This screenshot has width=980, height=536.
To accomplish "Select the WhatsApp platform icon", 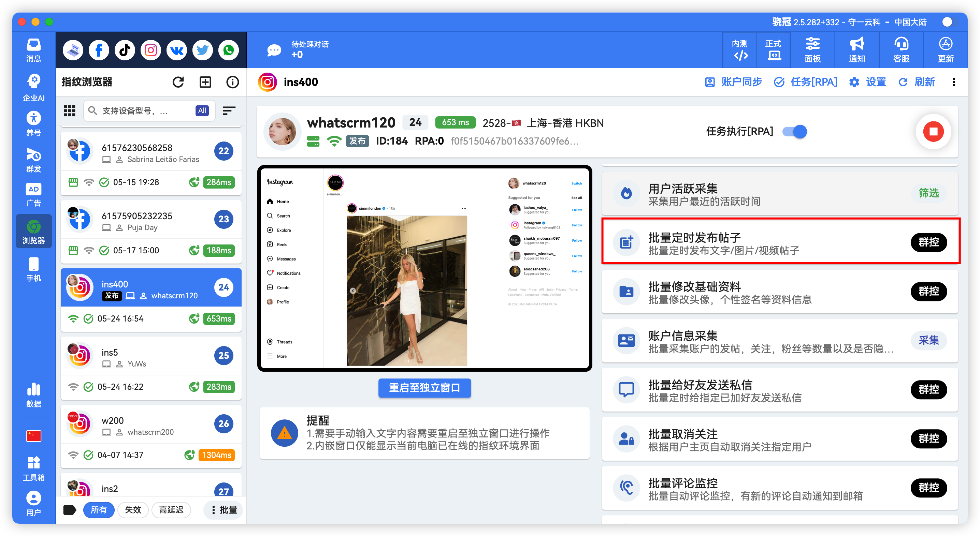I will pyautogui.click(x=228, y=50).
